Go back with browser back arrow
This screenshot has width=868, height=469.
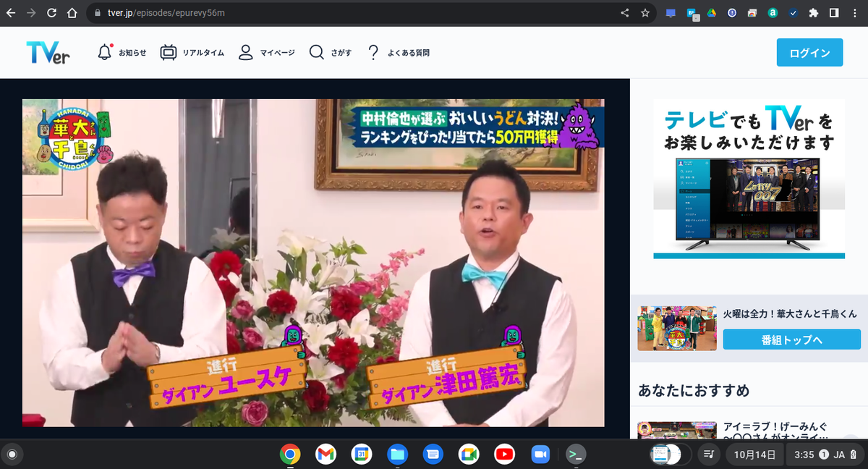11,13
